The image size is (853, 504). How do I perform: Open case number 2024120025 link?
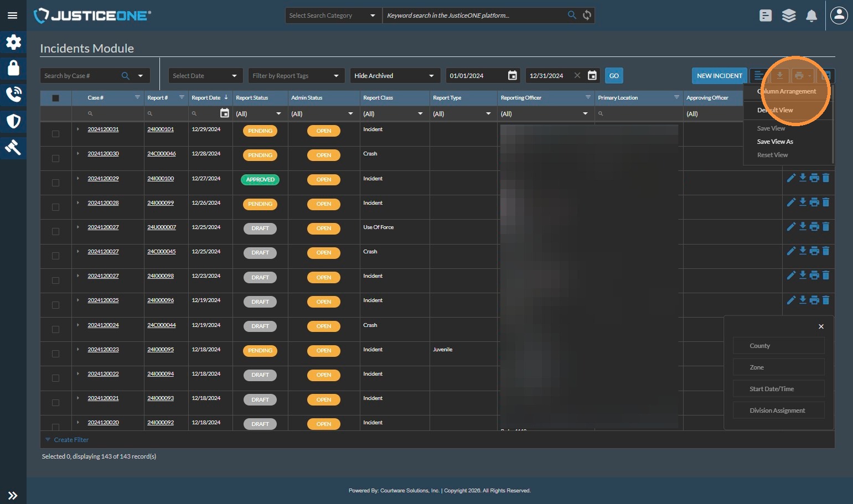coord(103,300)
